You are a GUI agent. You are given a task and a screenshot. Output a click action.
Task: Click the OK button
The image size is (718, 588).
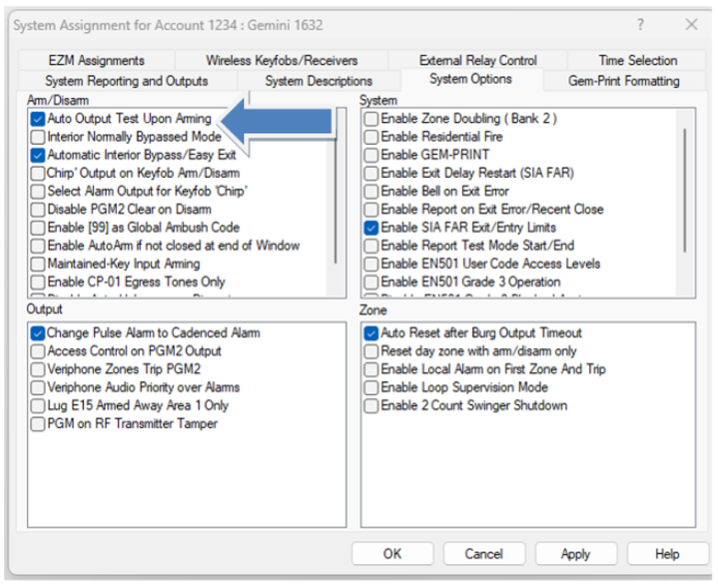point(392,554)
